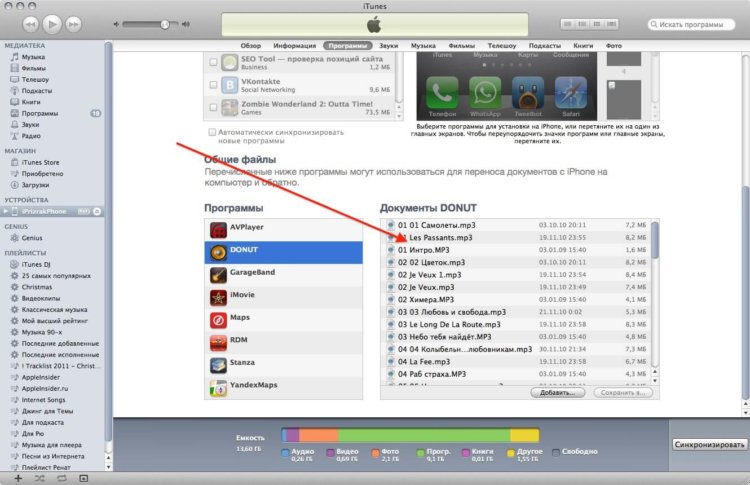Open Подкасты in the sidebar

(x=37, y=90)
